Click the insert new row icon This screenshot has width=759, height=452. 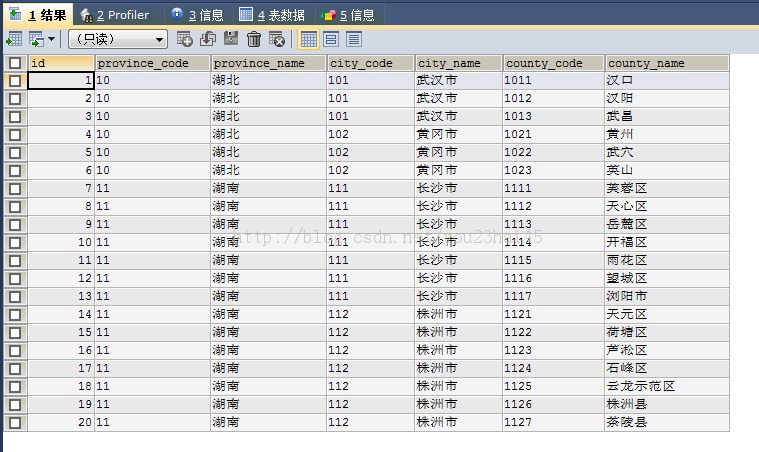tap(185, 39)
